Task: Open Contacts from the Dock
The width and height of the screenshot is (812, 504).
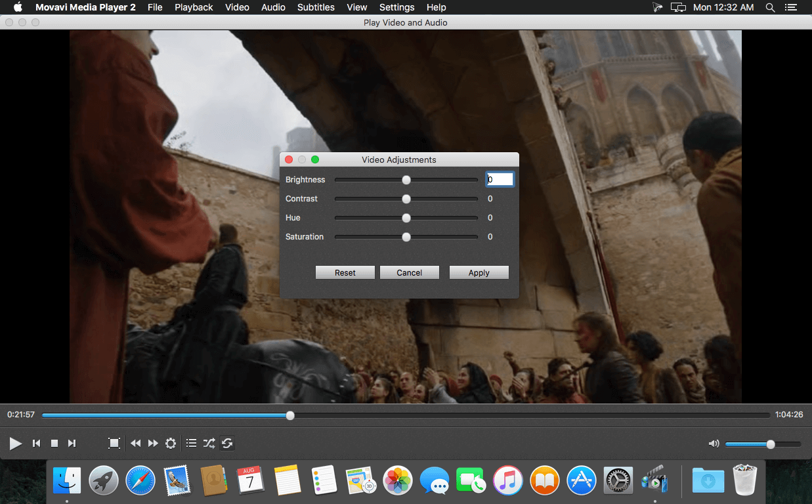Action: (214, 480)
